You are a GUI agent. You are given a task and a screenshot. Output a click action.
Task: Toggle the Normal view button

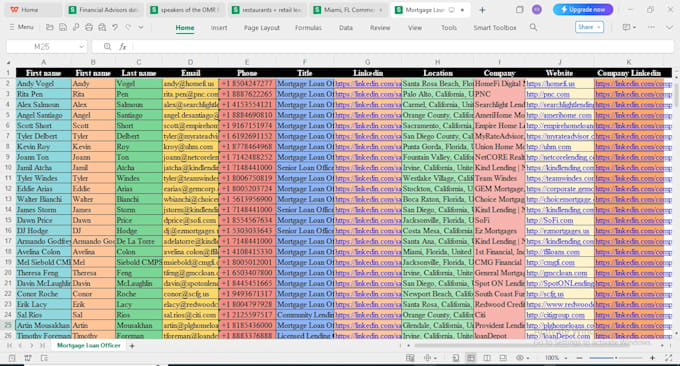click(x=471, y=358)
